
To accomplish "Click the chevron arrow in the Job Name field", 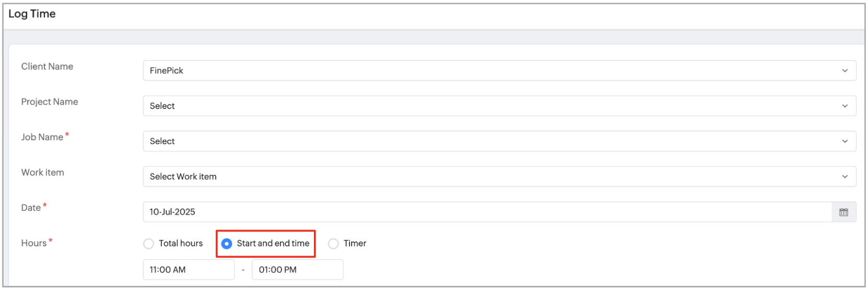I will 844,141.
